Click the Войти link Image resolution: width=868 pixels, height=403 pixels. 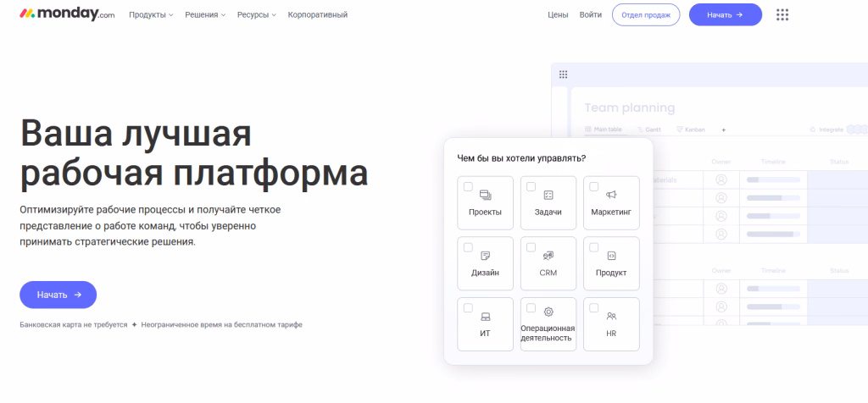pyautogui.click(x=591, y=15)
